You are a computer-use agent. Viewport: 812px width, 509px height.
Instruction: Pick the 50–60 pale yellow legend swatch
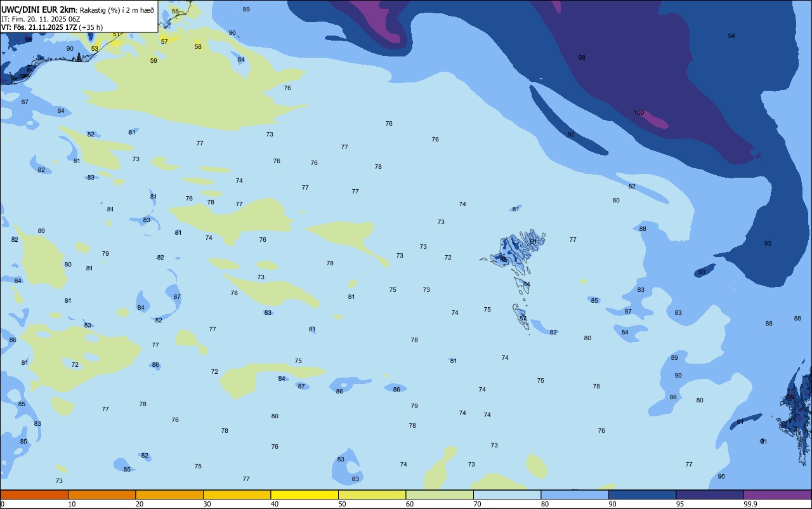pyautogui.click(x=372, y=494)
